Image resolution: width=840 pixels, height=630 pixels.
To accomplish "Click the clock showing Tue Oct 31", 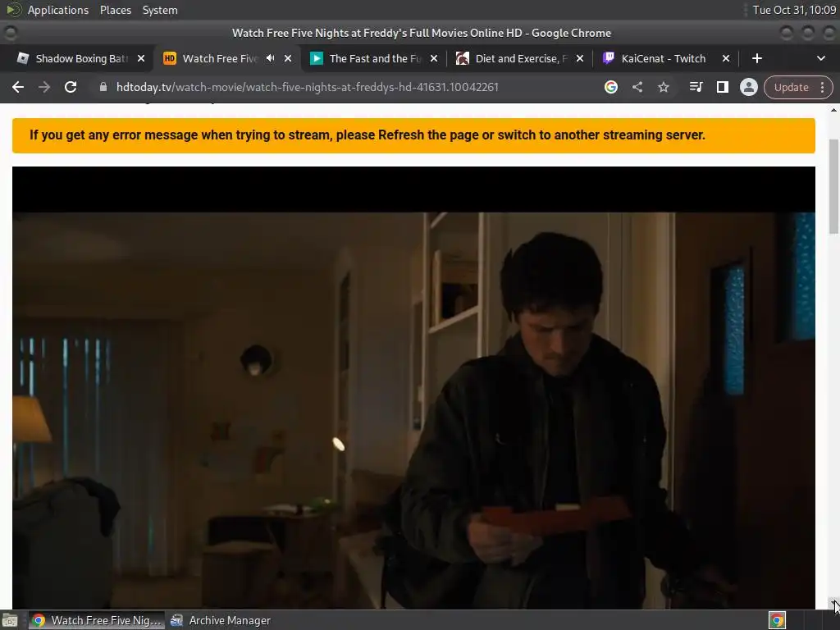I will click(794, 10).
